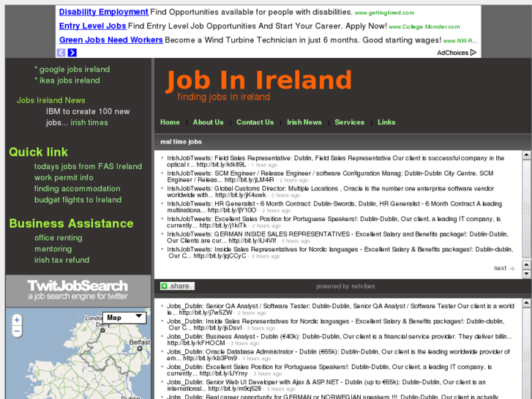532x399 pixels.
Task: Click the TwitJobSearch banner
Action: 78,291
